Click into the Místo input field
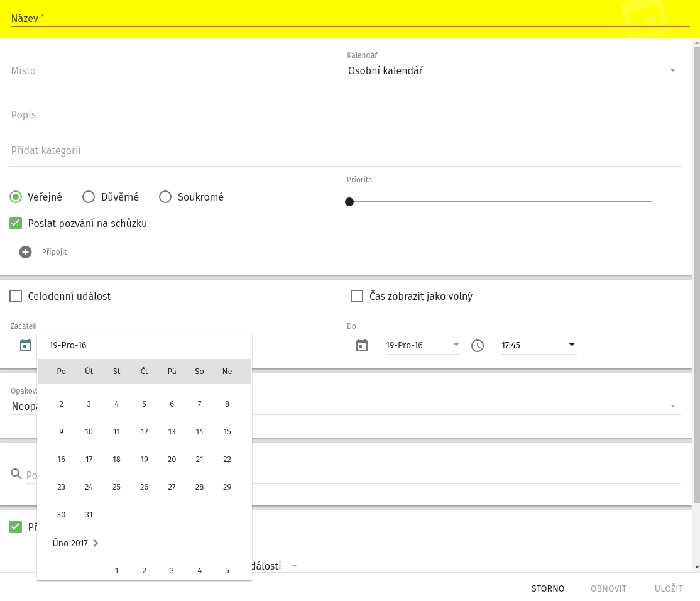The height and width of the screenshot is (601, 700). 176,70
